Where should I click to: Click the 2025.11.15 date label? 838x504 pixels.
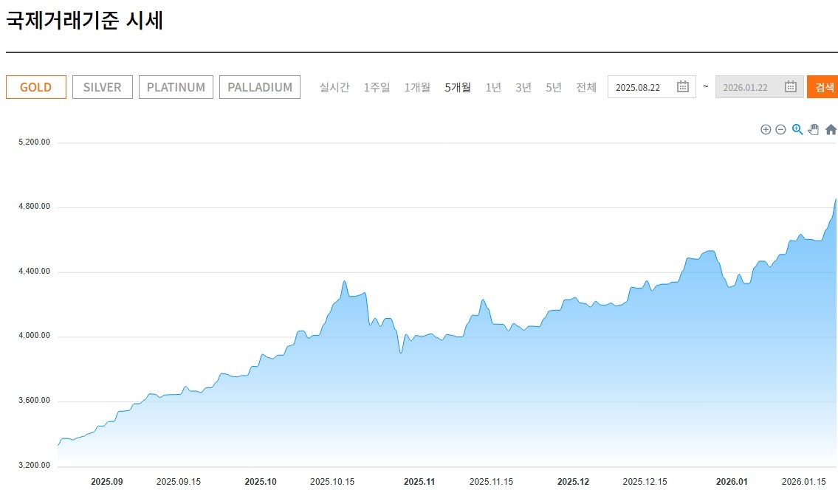pos(491,482)
